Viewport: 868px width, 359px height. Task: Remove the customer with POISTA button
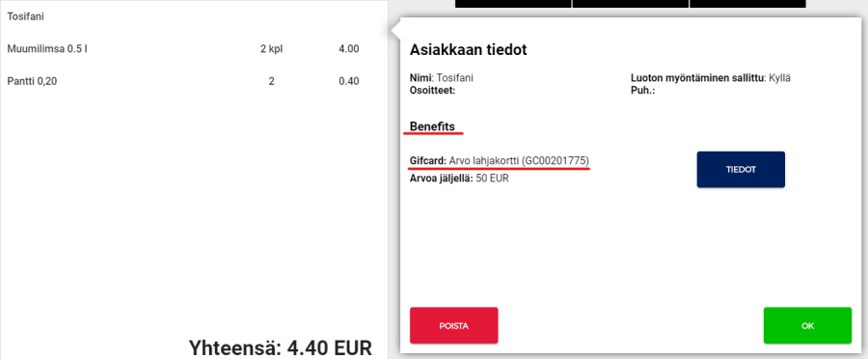pos(454,326)
